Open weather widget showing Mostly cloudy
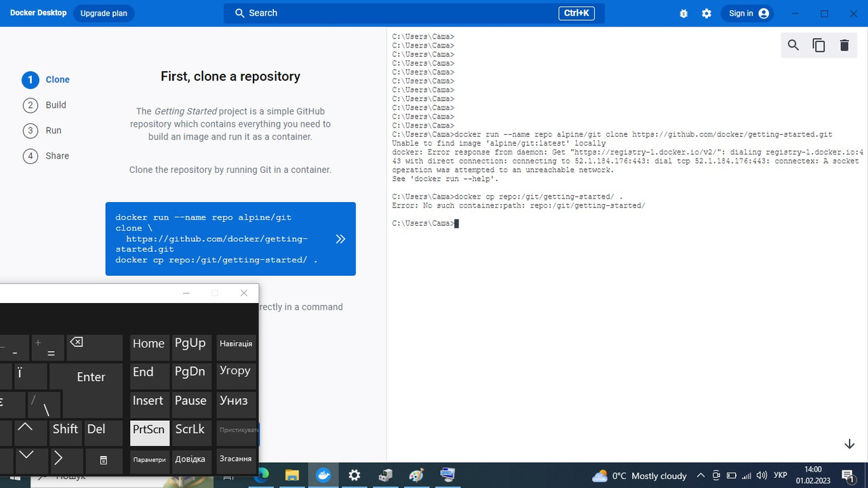 (x=639, y=476)
